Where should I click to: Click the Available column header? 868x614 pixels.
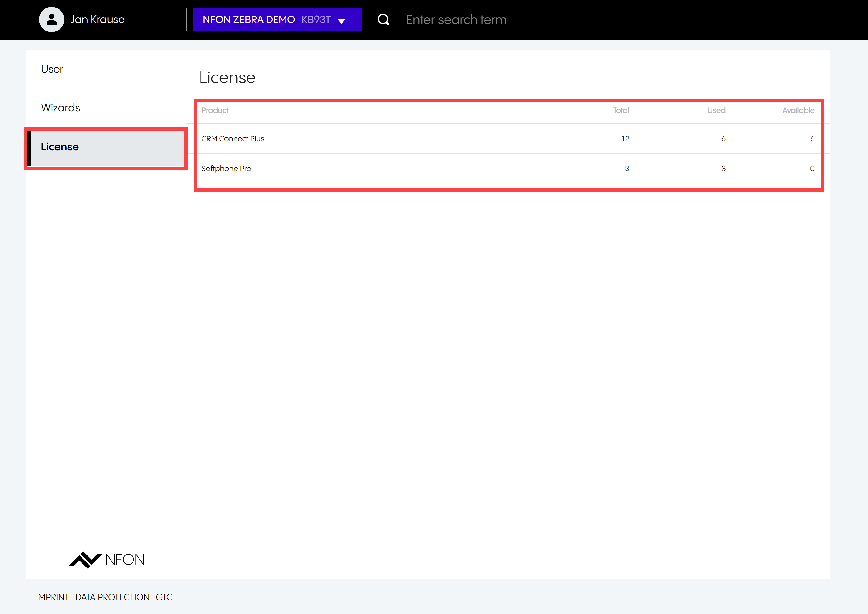[x=798, y=110]
